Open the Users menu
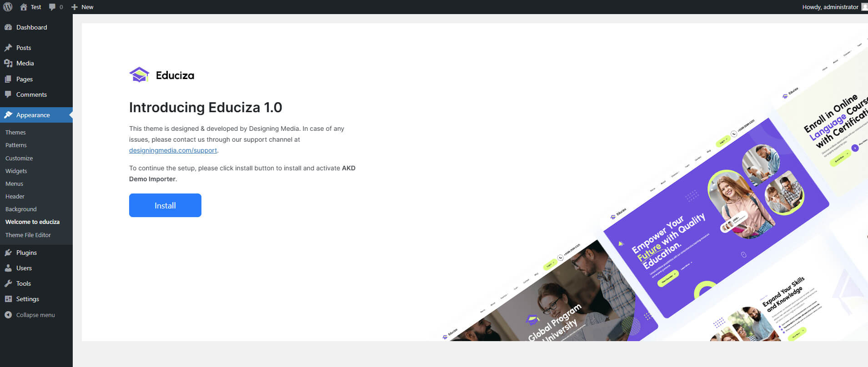 coord(36,268)
